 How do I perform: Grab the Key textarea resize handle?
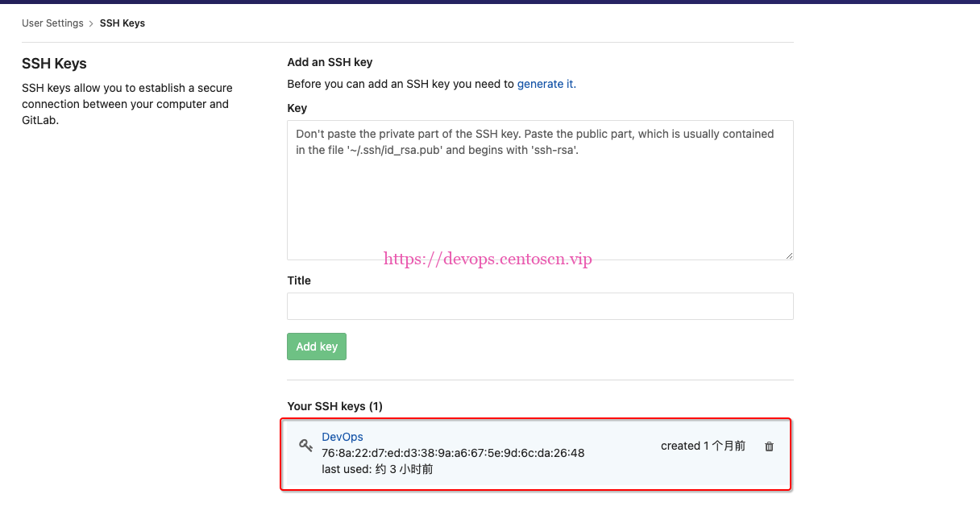pyautogui.click(x=788, y=255)
